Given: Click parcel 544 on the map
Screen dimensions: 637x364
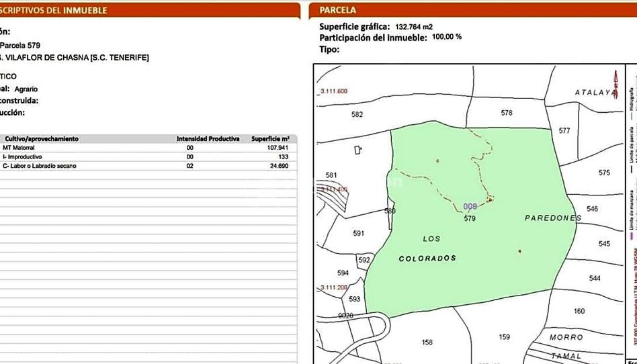Looking at the screenshot, I should tap(594, 278).
